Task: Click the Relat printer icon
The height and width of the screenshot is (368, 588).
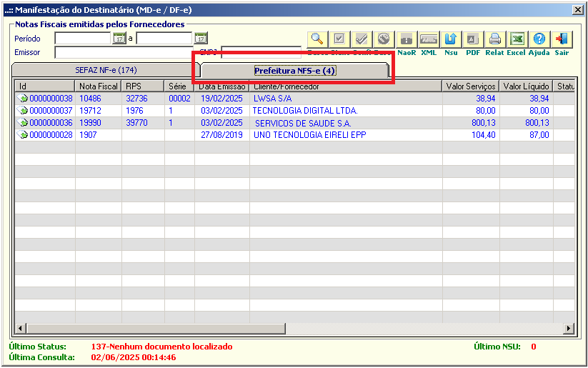Action: pyautogui.click(x=495, y=39)
